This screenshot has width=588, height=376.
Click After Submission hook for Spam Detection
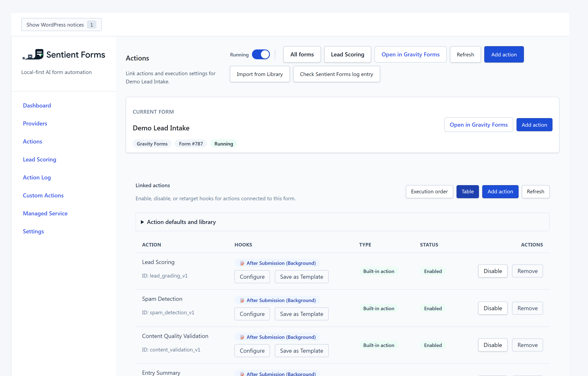pos(277,300)
